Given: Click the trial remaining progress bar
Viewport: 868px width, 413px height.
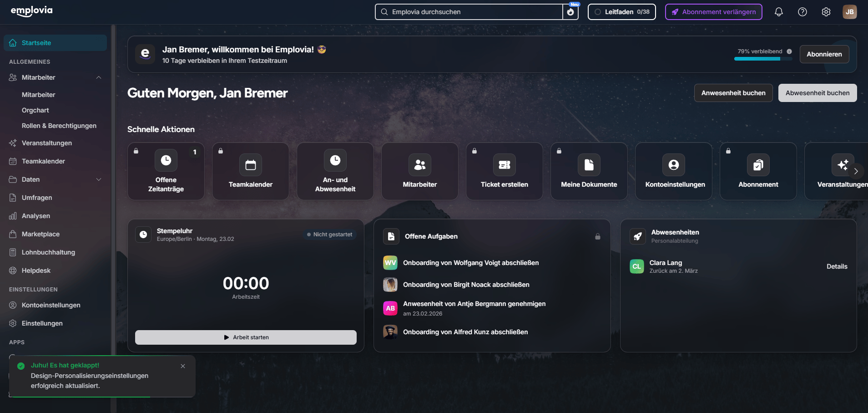Looking at the screenshot, I should coord(763,59).
